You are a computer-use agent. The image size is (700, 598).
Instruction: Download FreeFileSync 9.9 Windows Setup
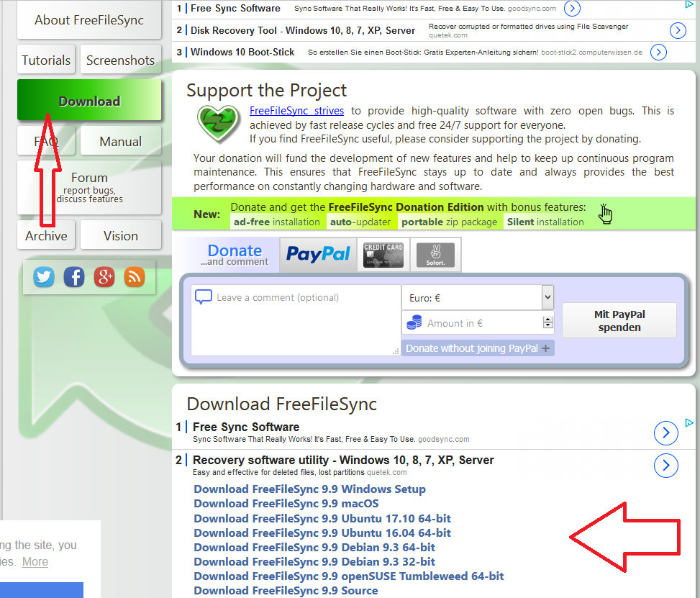(x=309, y=489)
